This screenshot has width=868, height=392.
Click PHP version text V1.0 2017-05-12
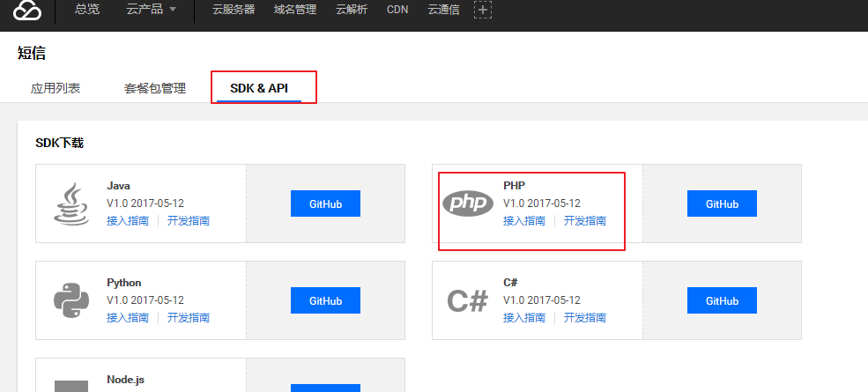542,203
